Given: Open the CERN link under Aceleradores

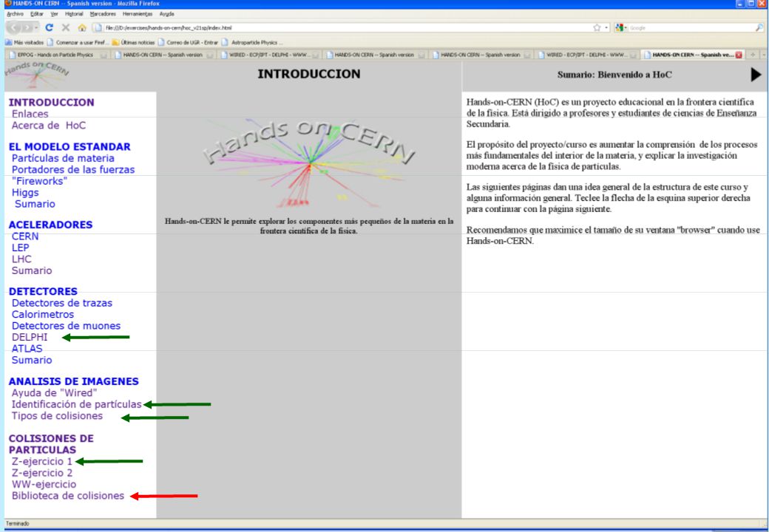Looking at the screenshot, I should coord(25,236).
